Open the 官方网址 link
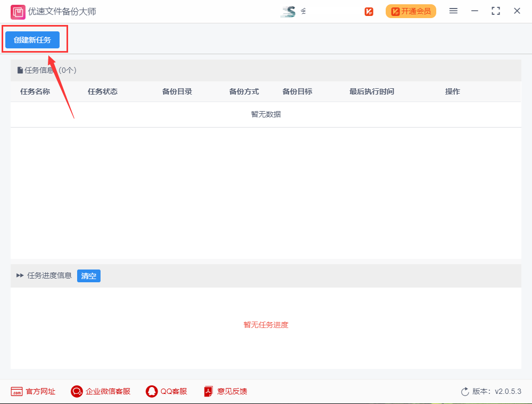 40,391
